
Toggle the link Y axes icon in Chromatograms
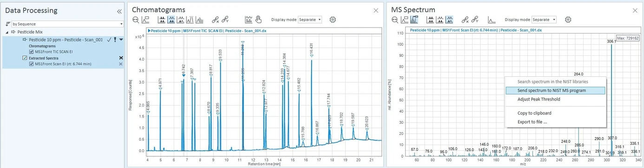click(x=225, y=20)
